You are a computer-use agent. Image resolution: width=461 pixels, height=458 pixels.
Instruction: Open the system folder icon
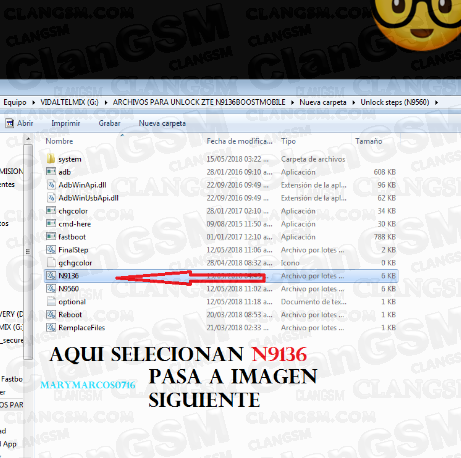point(51,159)
